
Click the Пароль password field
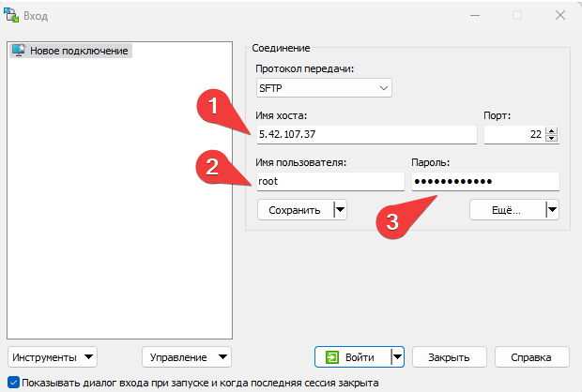tap(484, 182)
